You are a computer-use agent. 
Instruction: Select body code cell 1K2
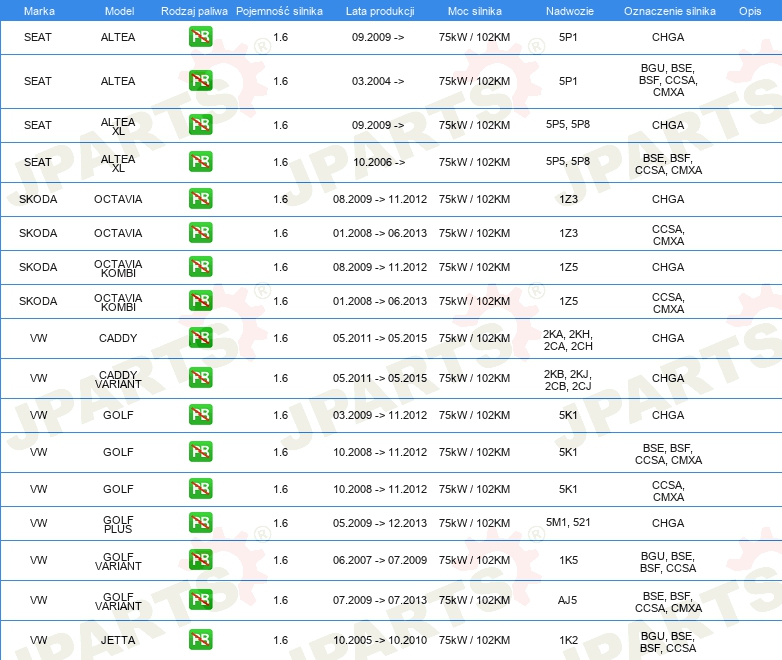[x=569, y=640]
